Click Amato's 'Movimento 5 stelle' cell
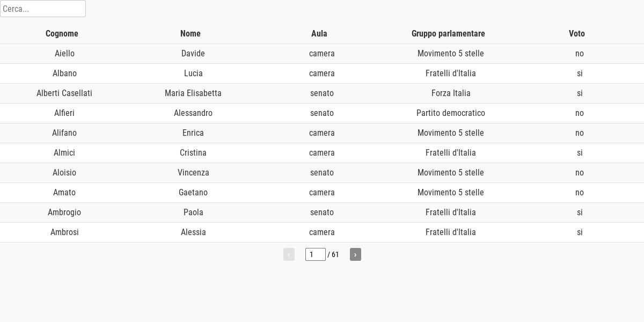644x322 pixels. click(x=451, y=193)
